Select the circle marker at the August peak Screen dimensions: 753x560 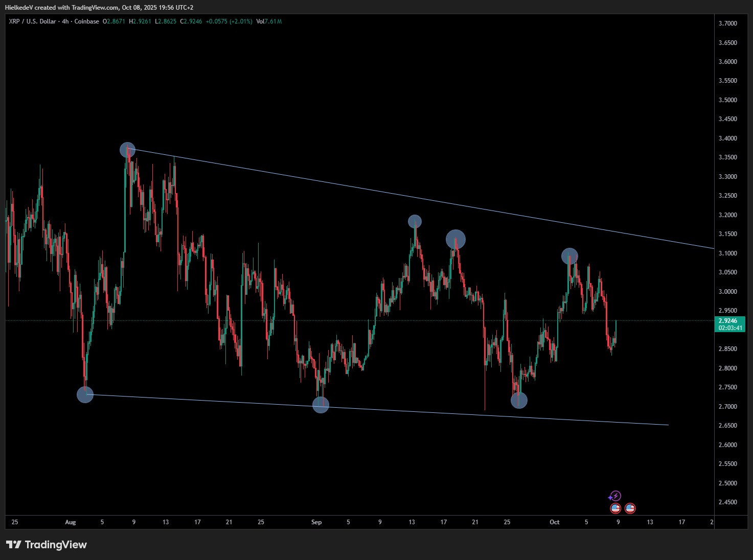(x=127, y=150)
